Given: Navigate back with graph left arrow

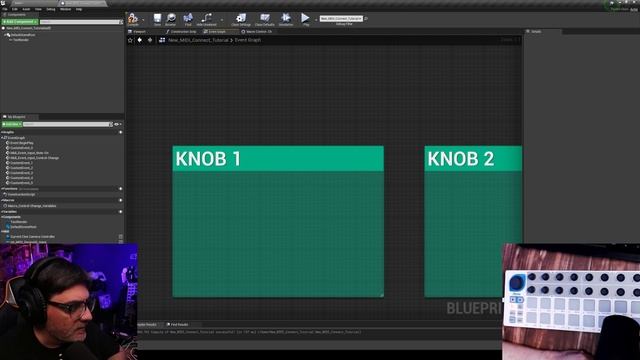Looking at the screenshot, I should click(140, 40).
